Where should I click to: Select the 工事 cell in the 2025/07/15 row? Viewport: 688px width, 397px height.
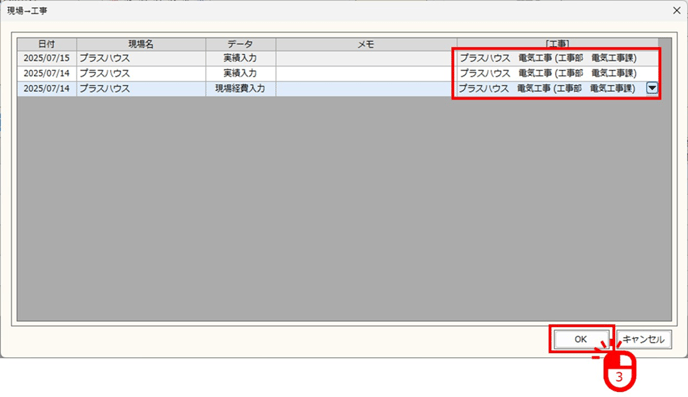point(557,58)
